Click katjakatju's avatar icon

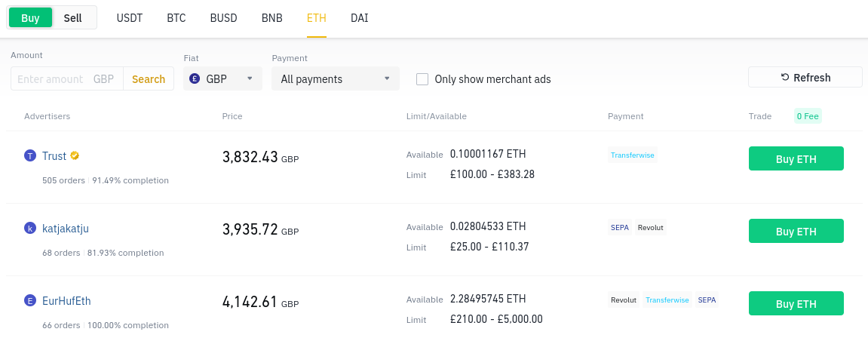click(30, 229)
